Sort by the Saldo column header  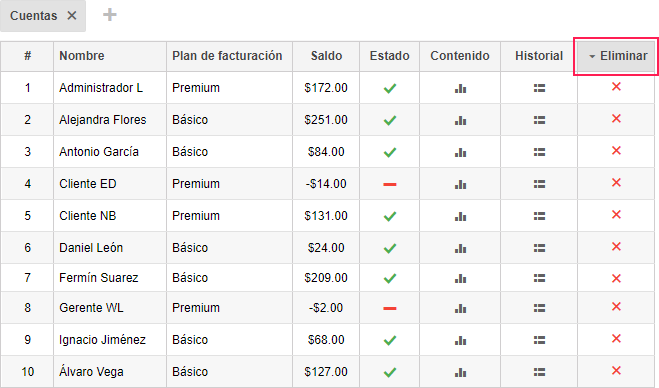click(x=326, y=55)
